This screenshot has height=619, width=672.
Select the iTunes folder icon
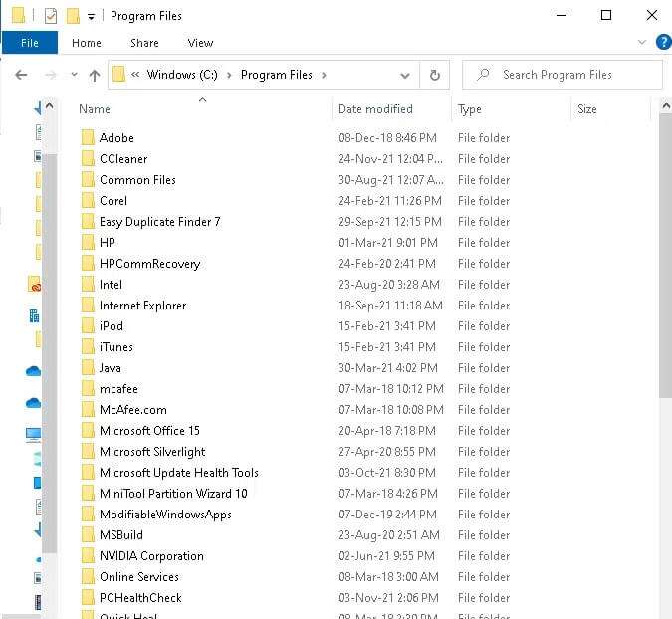pyautogui.click(x=88, y=347)
